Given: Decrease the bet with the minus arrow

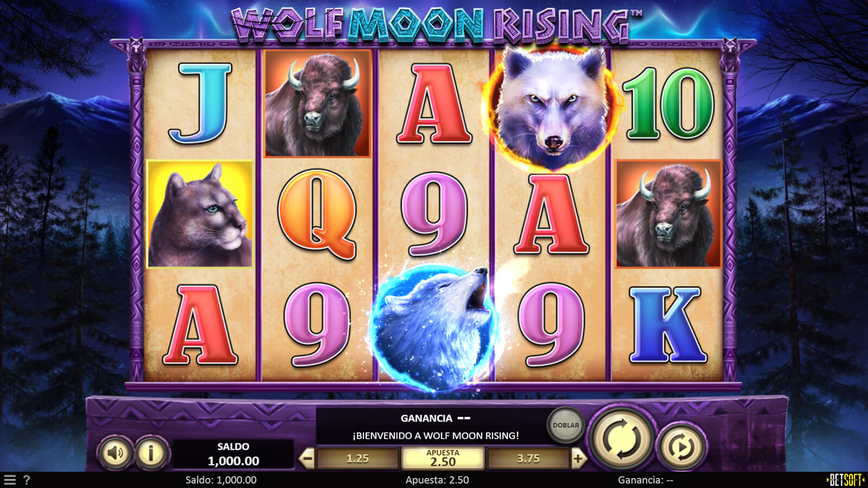Looking at the screenshot, I should [307, 459].
